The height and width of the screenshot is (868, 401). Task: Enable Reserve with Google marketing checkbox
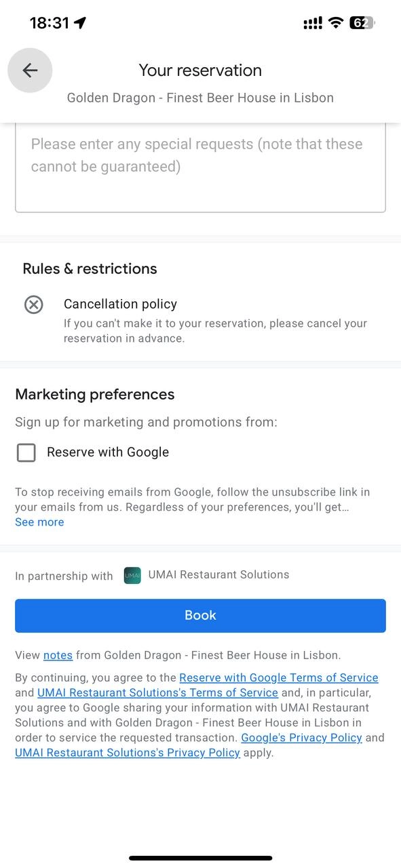(x=26, y=452)
